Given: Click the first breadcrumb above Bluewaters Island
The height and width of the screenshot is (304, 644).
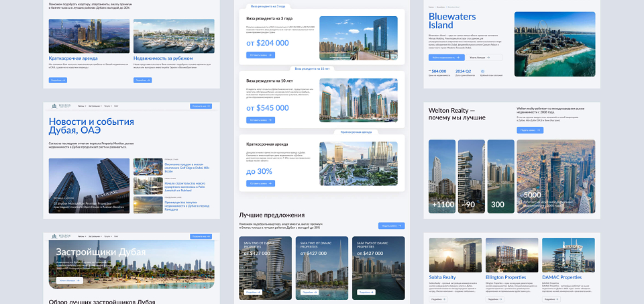Looking at the screenshot, I should [431, 7].
